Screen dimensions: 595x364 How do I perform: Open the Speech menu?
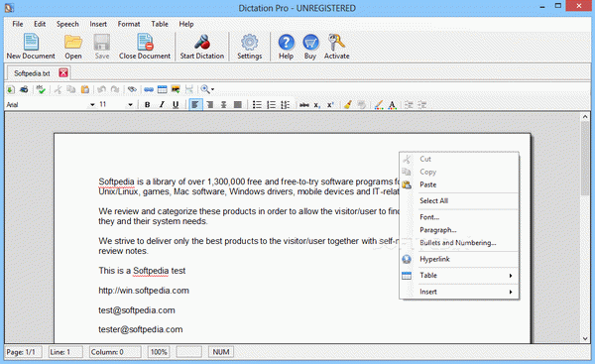click(x=67, y=24)
